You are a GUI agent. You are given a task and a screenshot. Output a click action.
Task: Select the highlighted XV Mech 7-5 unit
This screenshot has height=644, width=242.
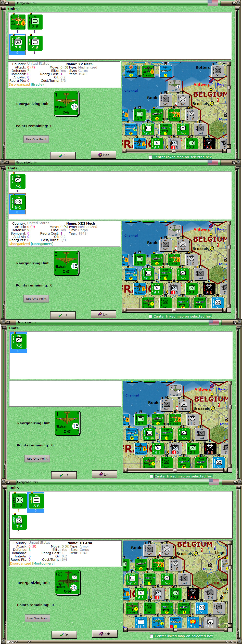coord(18,43)
